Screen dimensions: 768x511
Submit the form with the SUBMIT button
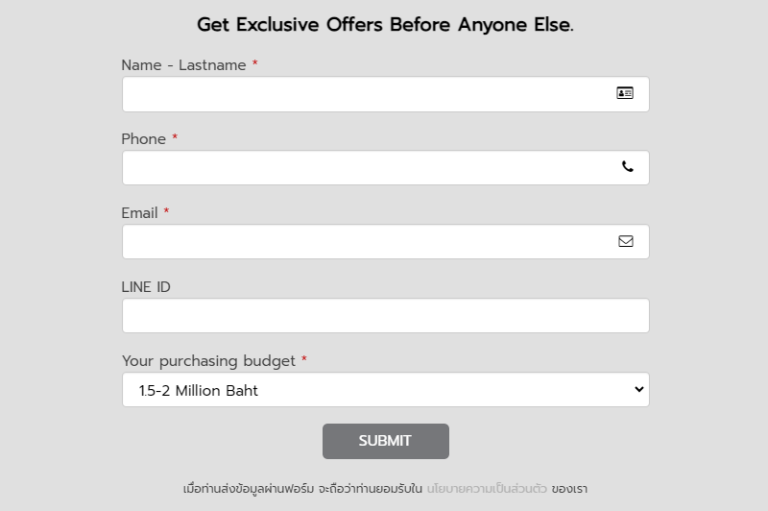click(385, 441)
